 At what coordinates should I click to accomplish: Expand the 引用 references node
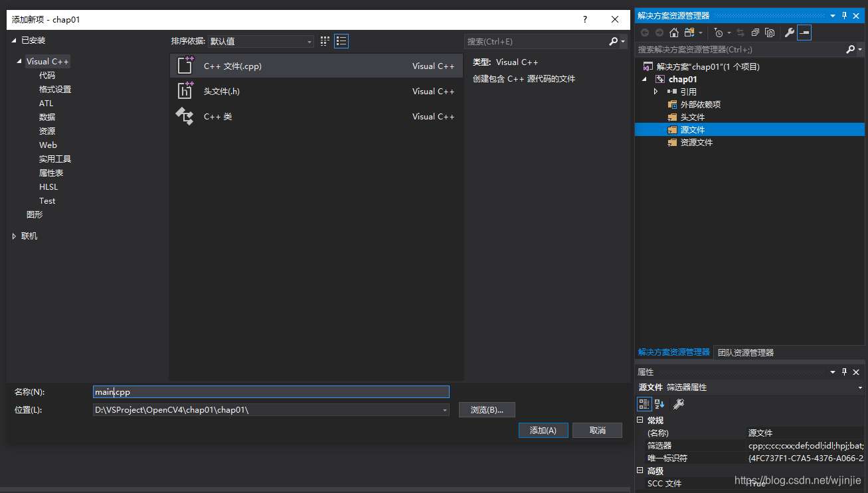pyautogui.click(x=655, y=92)
